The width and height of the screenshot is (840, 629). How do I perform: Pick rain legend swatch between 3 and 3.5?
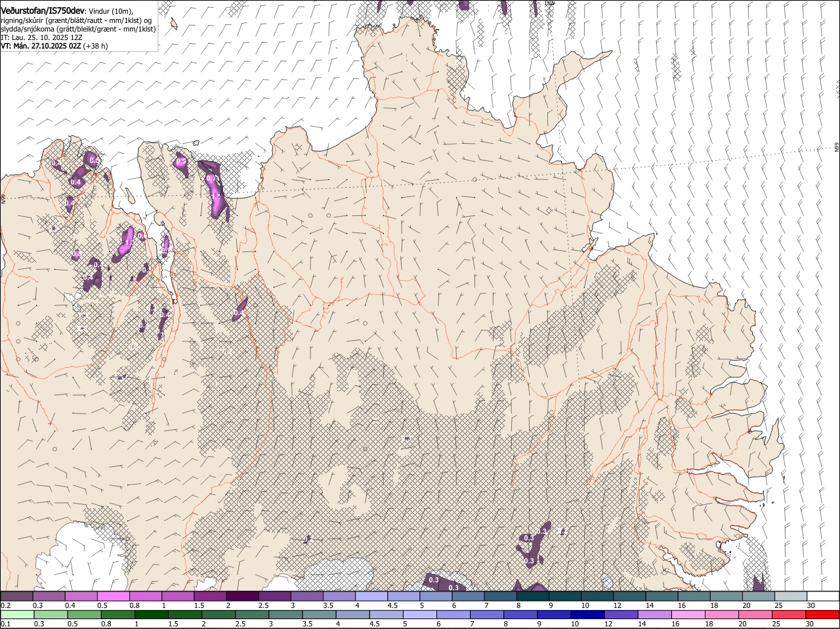click(285, 615)
